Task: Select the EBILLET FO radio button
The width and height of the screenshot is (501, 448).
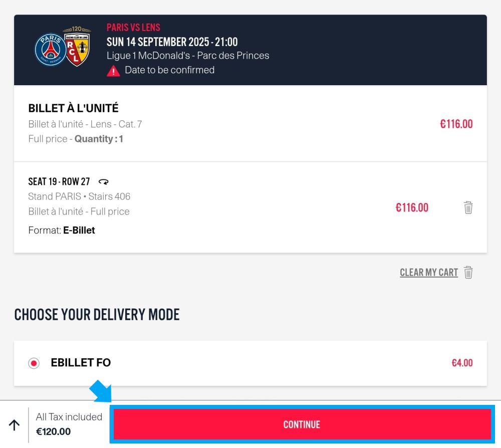Action: click(34, 363)
